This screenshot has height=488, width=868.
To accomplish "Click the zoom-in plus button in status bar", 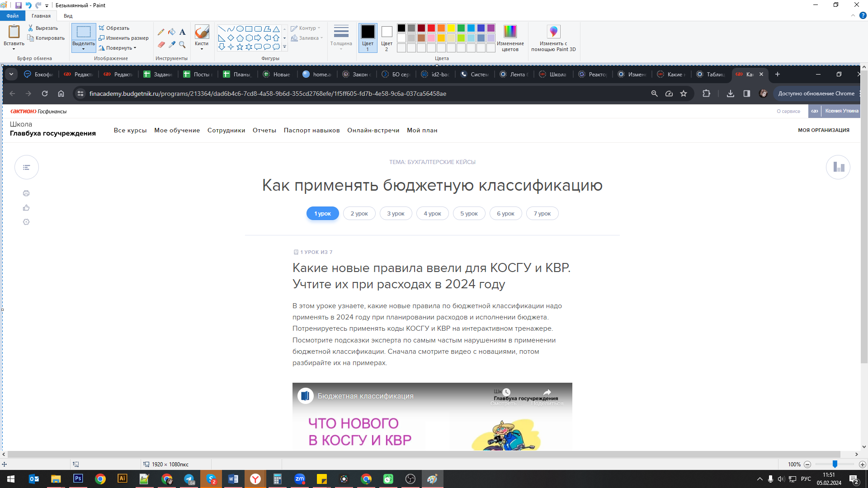I will 862,465.
